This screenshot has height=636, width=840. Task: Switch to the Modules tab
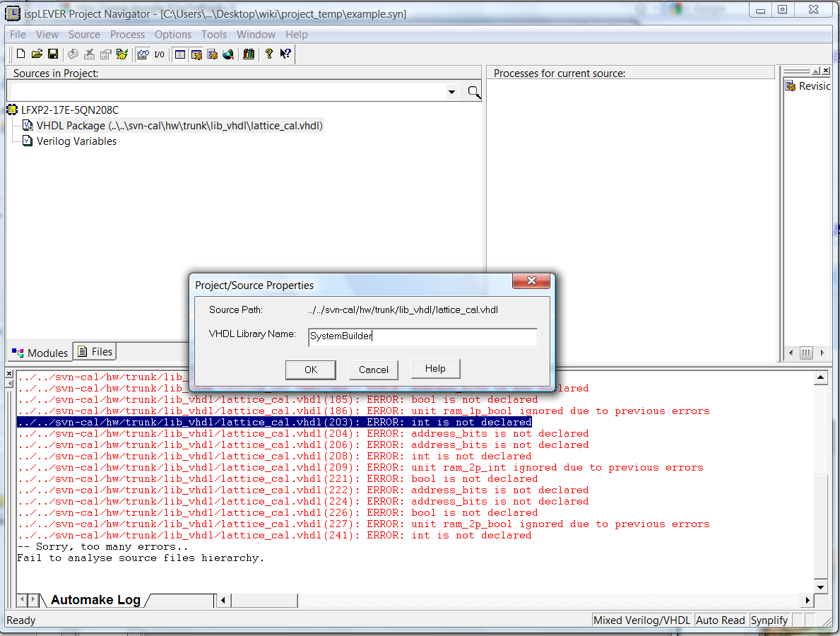[x=40, y=353]
